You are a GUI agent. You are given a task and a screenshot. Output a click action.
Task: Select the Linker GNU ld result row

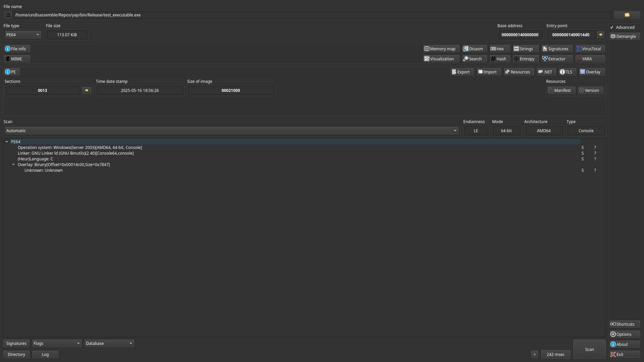click(x=76, y=153)
